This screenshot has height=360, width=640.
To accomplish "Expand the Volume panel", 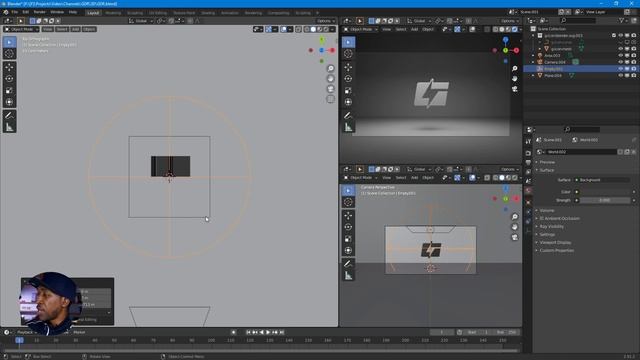I will (547, 211).
